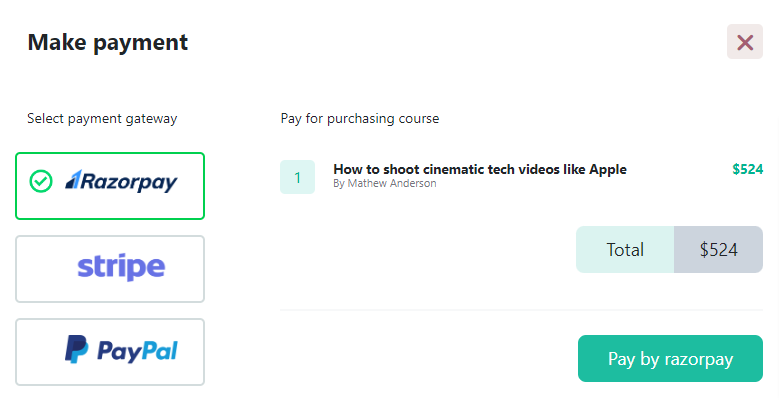Click the Total label box
Image resolution: width=779 pixels, height=417 pixels.
625,250
